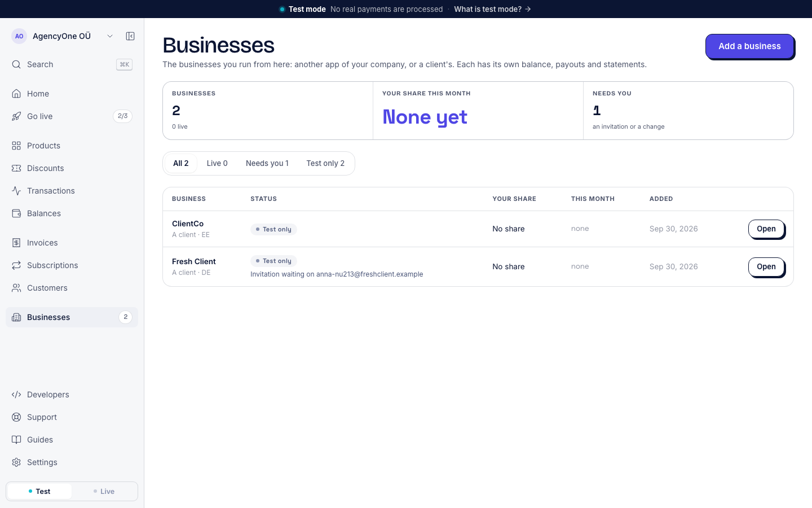
Task: Click the Products grid icon
Action: pos(16,146)
